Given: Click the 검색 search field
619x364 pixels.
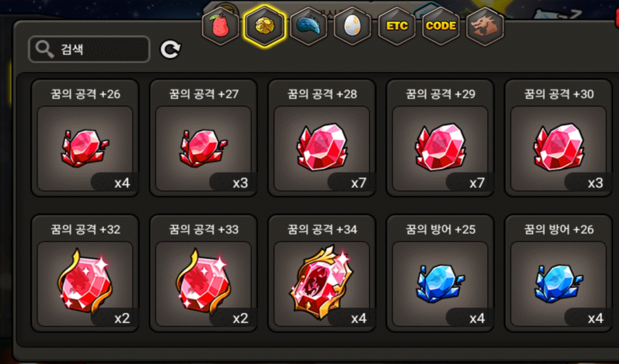Looking at the screenshot, I should click(x=89, y=49).
